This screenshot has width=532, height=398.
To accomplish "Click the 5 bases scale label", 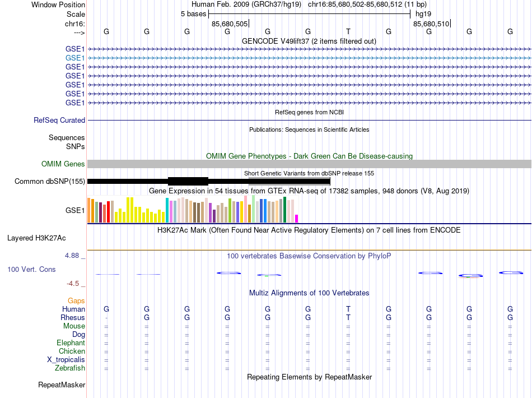I will [193, 14].
